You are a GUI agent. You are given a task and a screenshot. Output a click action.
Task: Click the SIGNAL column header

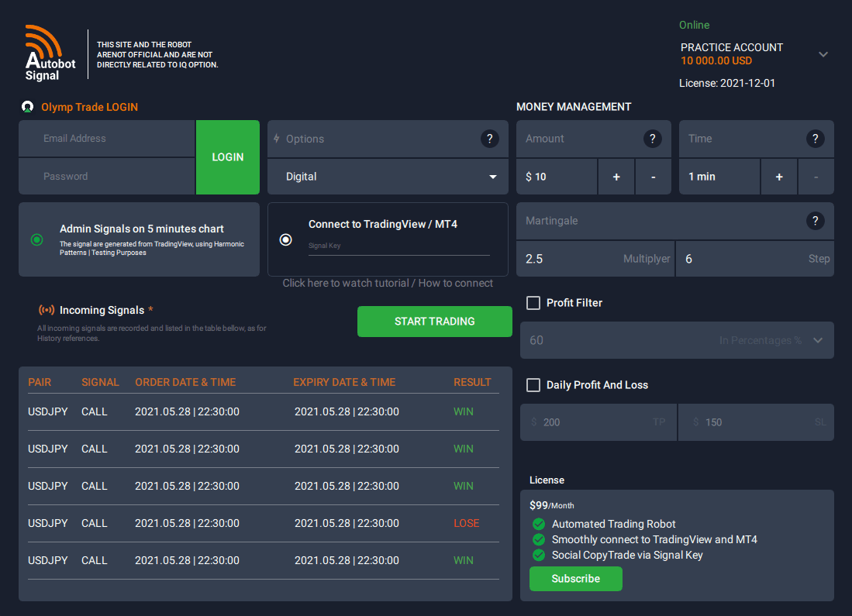[x=100, y=383]
